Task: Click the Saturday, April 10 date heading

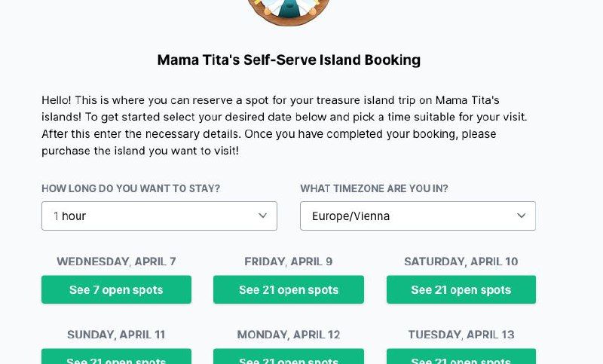Action: (461, 262)
